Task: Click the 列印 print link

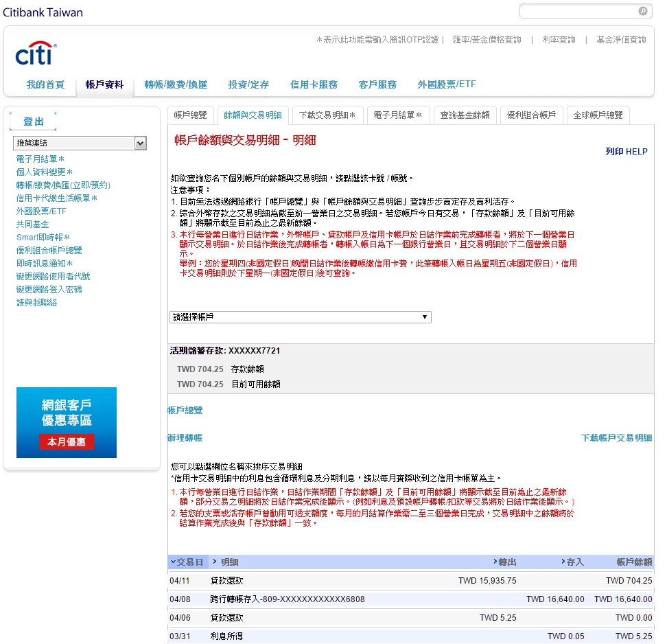Action: [614, 151]
